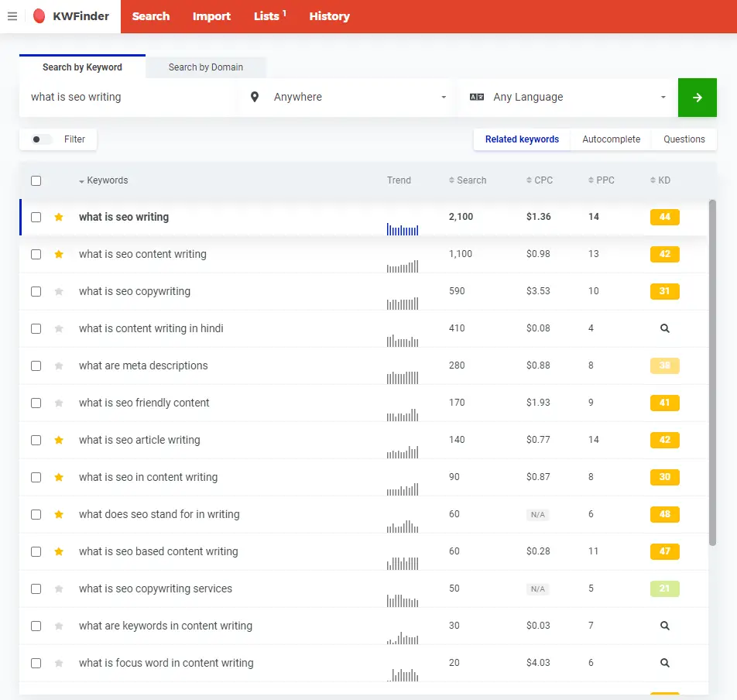737x700 pixels.
Task: Star 'what is seo friendly content'
Action: pos(59,403)
